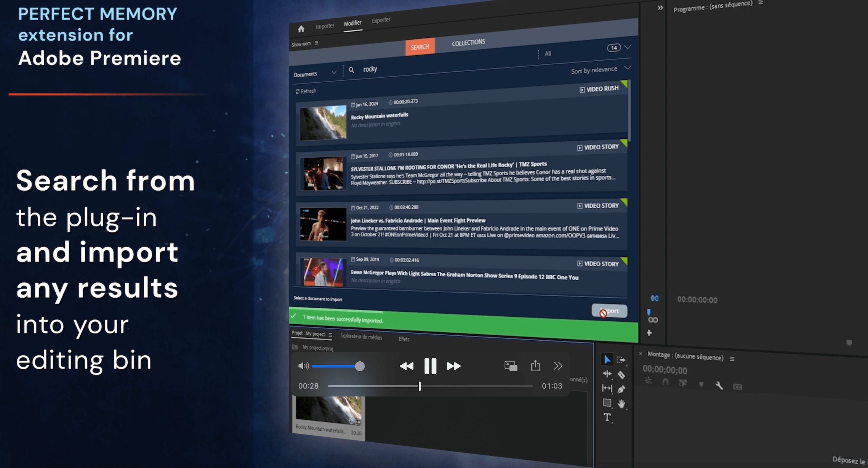868x468 pixels.
Task: Select the Type tool
Action: click(x=607, y=417)
